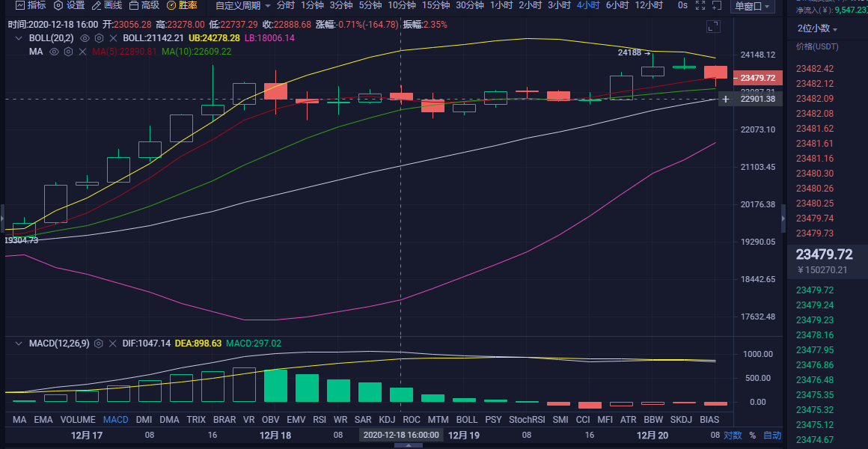This screenshot has width=868, height=449.
Task: Switch to the 3分钟 timeframe
Action: click(341, 5)
